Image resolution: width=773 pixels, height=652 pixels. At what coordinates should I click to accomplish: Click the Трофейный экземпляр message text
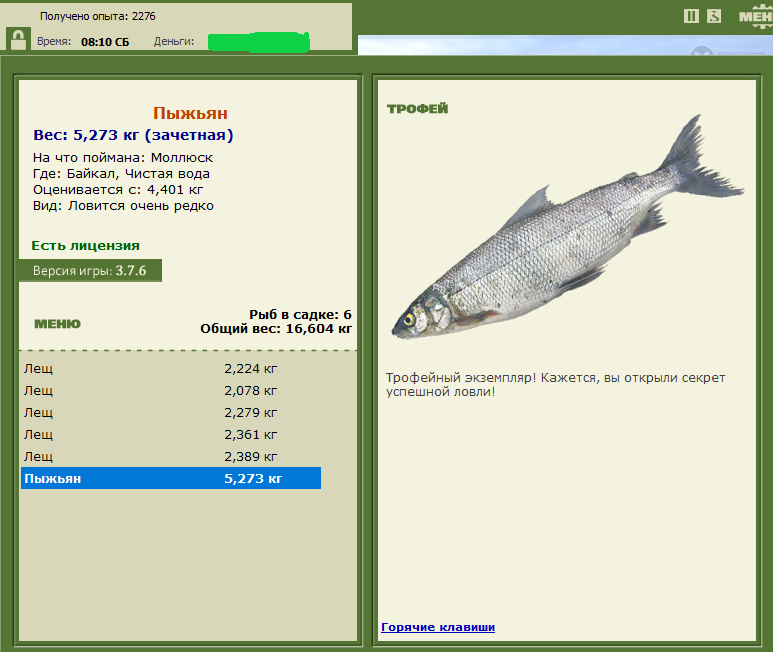pos(556,385)
